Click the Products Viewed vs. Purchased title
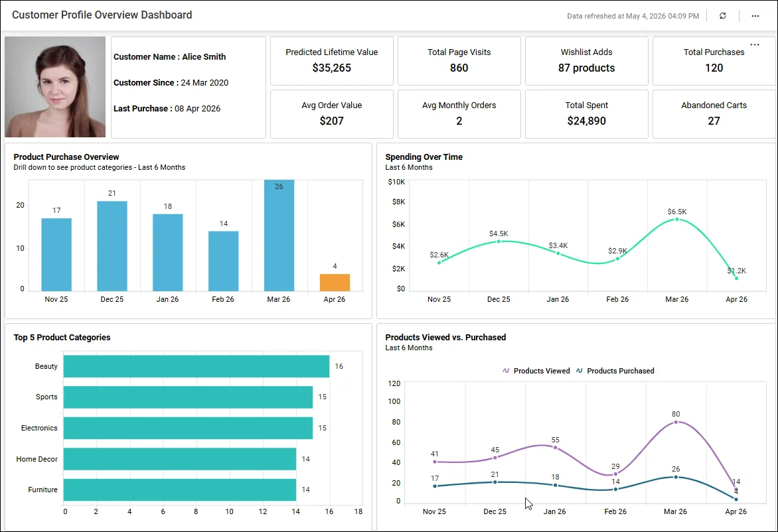The height and width of the screenshot is (532, 778). [445, 338]
